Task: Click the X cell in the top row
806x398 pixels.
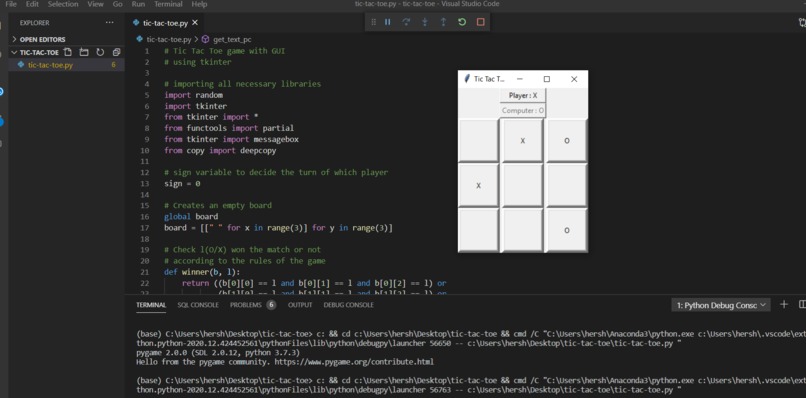Action: 523,140
